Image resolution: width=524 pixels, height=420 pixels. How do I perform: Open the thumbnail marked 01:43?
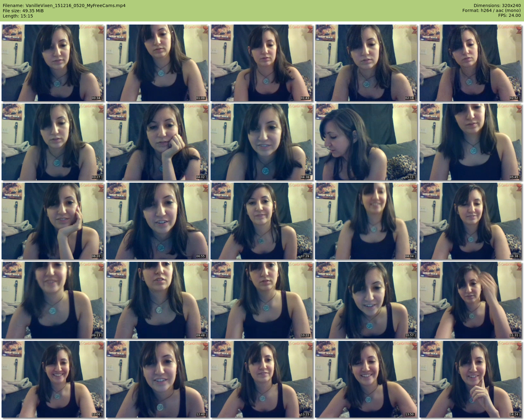[x=262, y=63]
